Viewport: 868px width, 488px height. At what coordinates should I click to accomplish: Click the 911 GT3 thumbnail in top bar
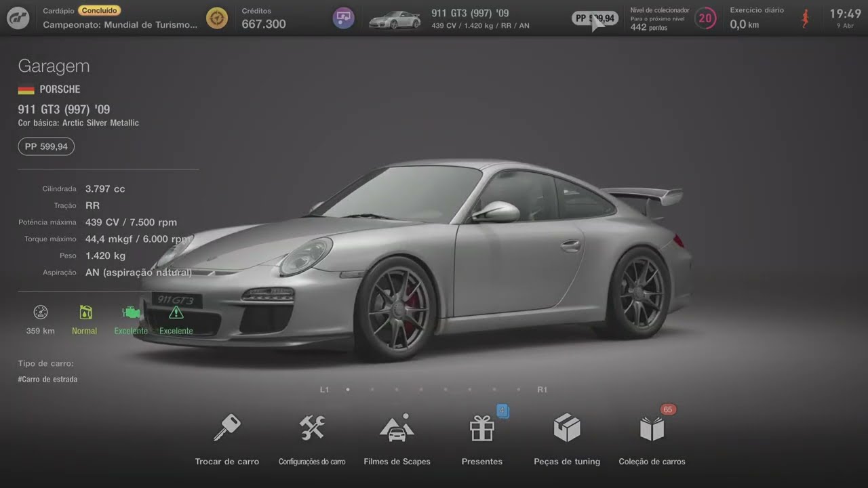(395, 20)
